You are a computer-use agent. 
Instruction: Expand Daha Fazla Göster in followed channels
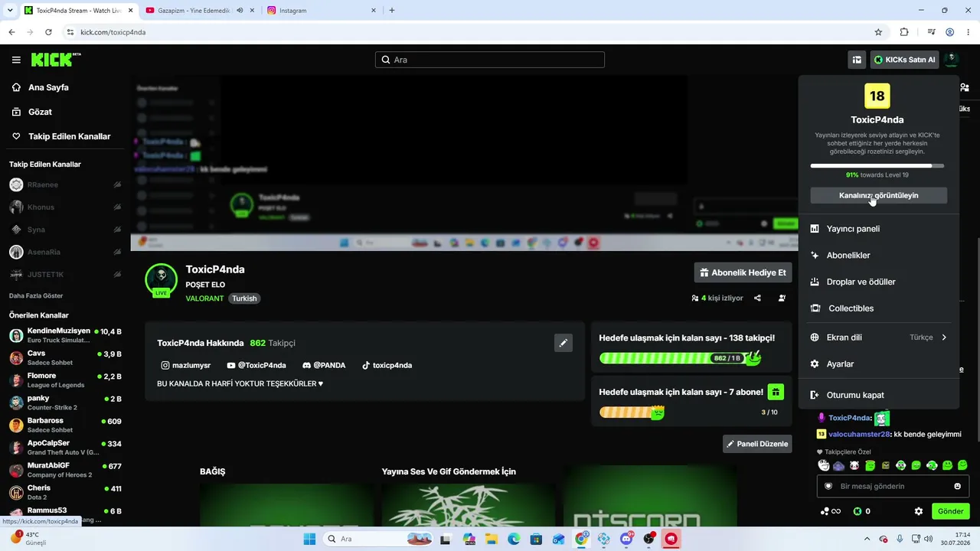(36, 295)
